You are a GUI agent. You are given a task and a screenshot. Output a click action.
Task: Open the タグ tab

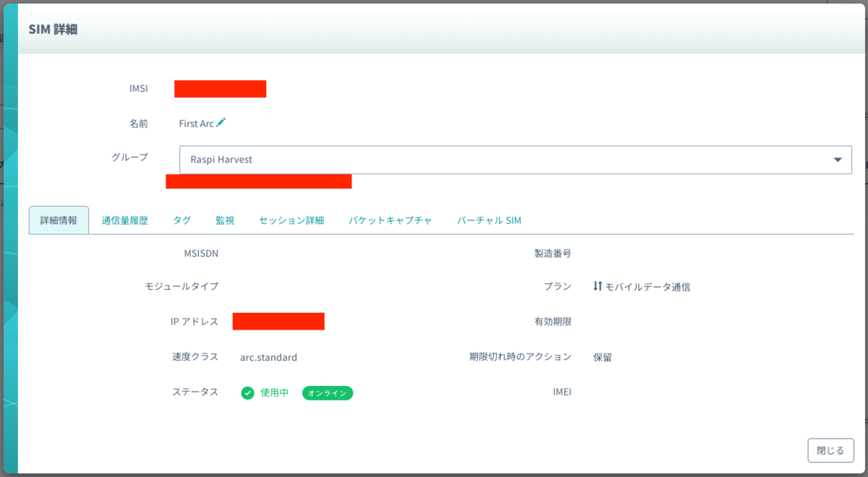182,220
